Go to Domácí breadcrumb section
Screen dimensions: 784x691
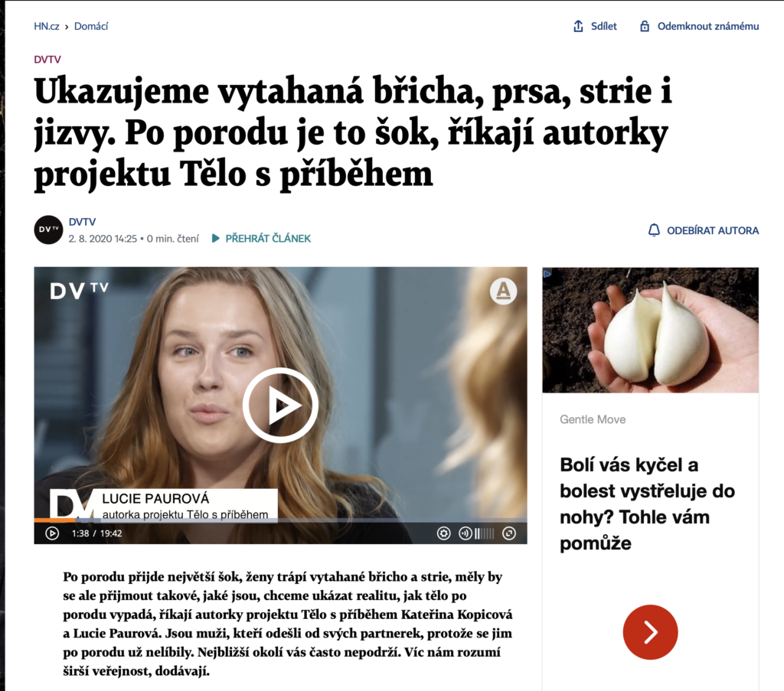(x=91, y=26)
